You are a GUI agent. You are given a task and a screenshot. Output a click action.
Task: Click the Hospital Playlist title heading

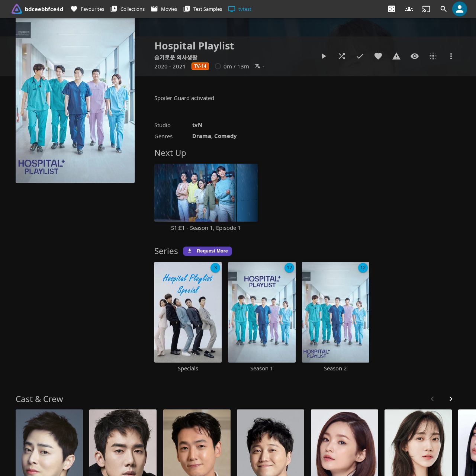coord(194,46)
